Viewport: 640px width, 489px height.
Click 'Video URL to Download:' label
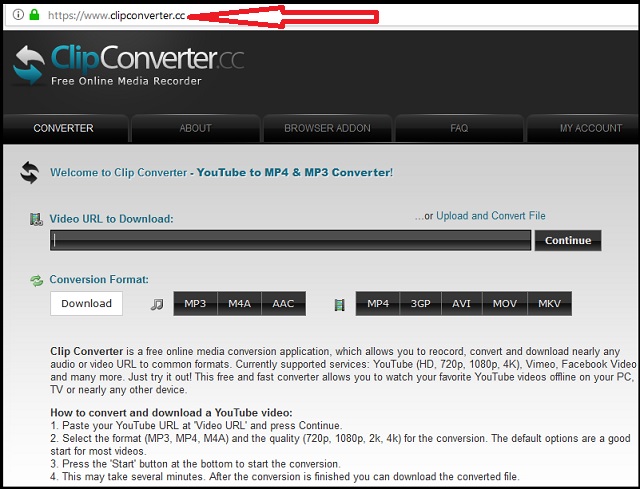pos(111,219)
